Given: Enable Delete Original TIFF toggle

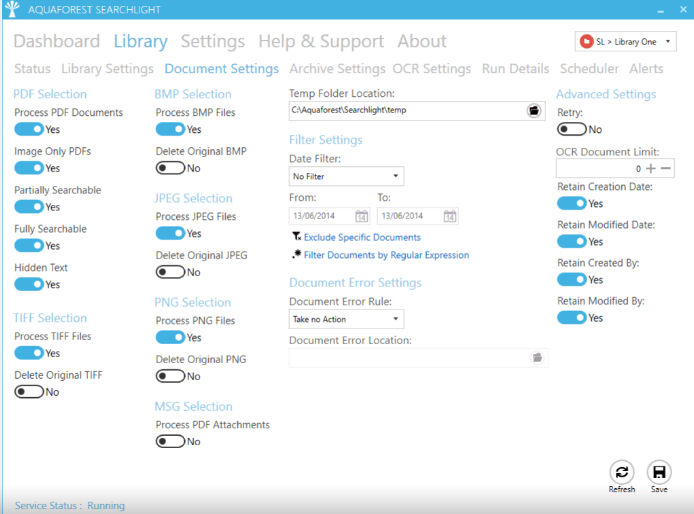Looking at the screenshot, I should (29, 392).
